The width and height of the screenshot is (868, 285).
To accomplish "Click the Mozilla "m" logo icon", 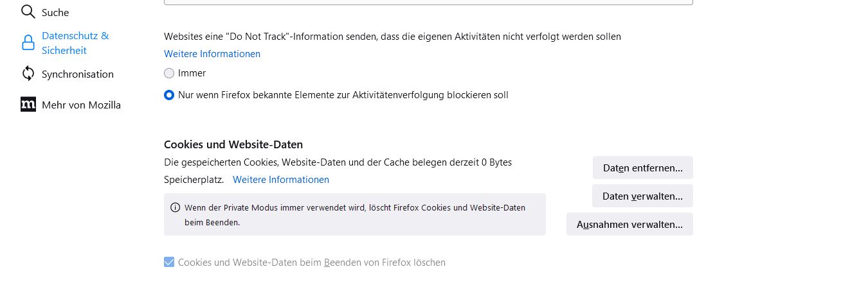I will pos(28,105).
